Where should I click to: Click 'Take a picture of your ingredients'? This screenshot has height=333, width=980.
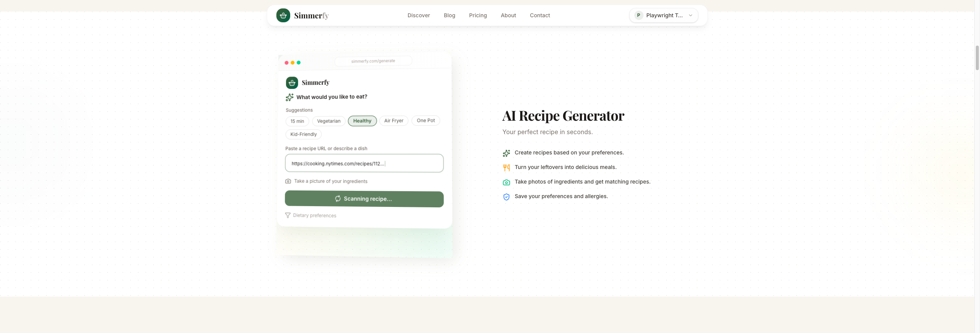330,181
